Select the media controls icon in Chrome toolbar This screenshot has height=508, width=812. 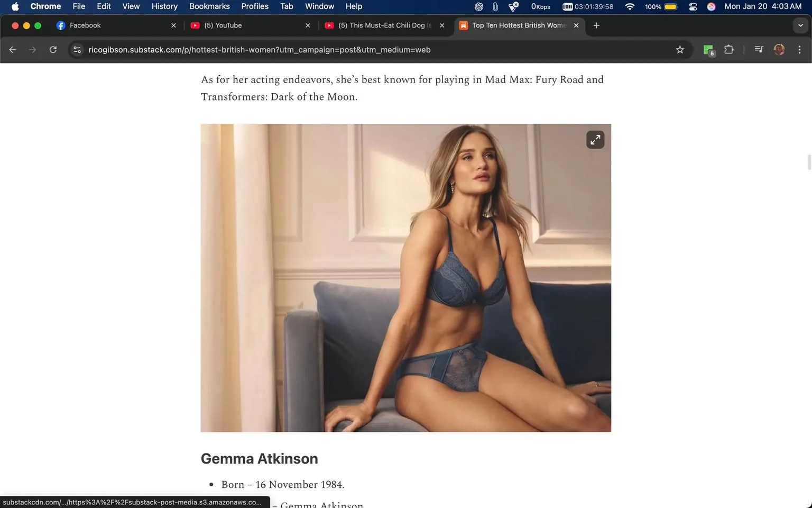click(x=758, y=49)
